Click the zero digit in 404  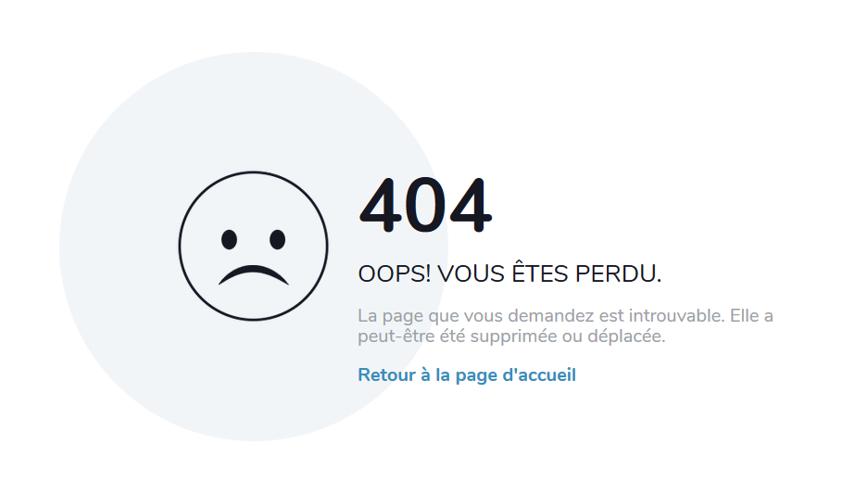(x=425, y=206)
